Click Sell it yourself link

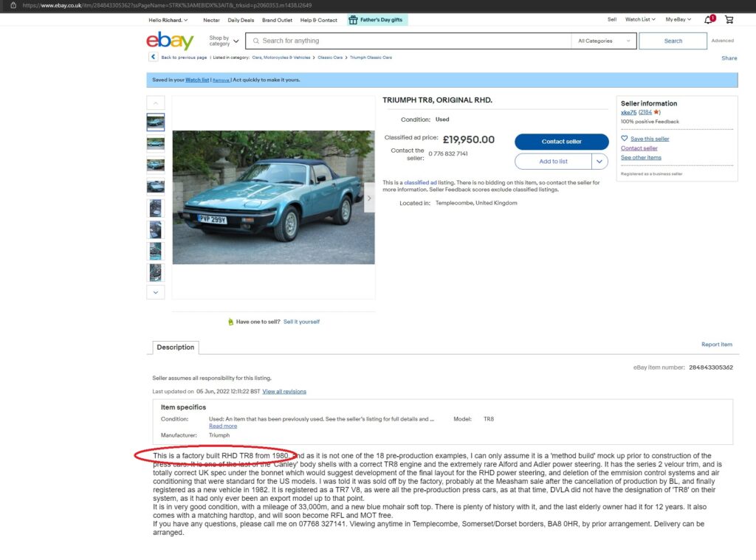pos(301,322)
